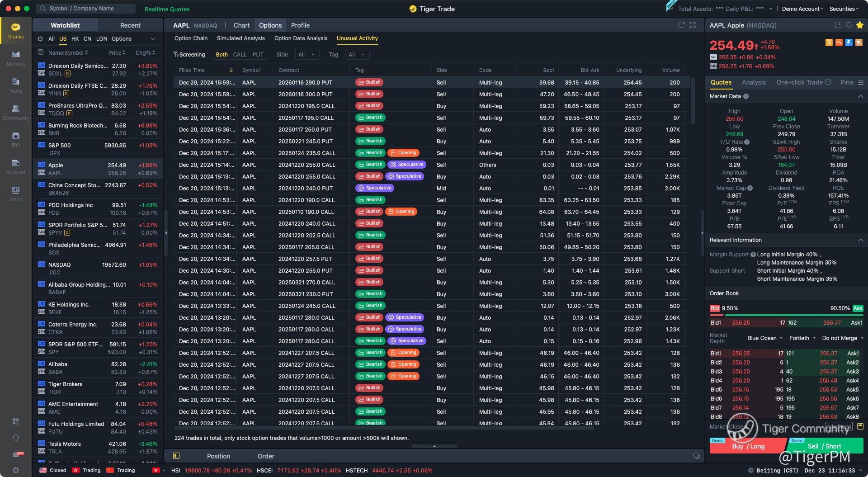Switch to the Recent tab
868x477 pixels.
click(130, 25)
